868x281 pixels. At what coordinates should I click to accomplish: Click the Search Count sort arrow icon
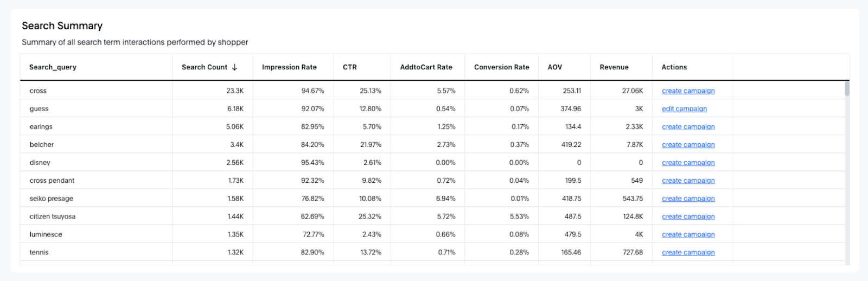234,67
